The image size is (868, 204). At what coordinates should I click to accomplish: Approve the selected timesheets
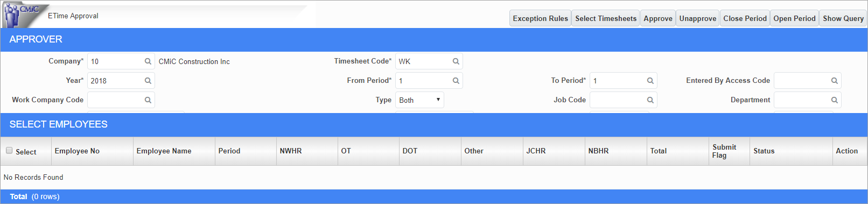[658, 18]
